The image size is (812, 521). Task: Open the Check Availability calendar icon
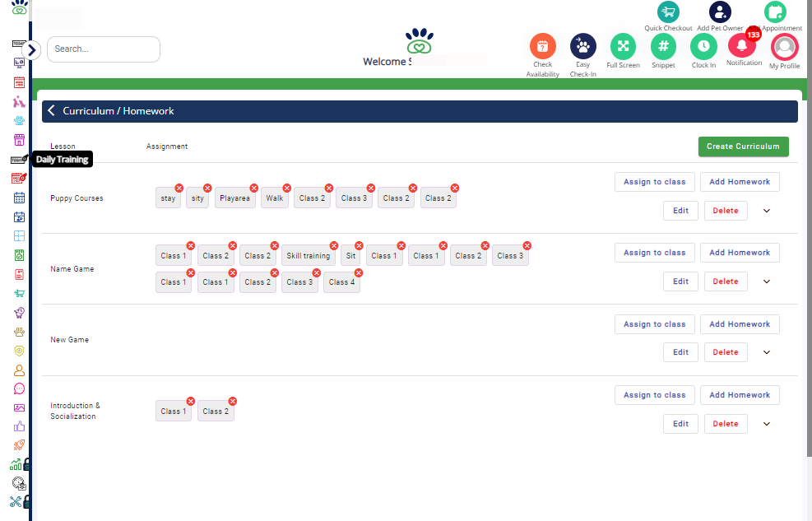(x=542, y=46)
